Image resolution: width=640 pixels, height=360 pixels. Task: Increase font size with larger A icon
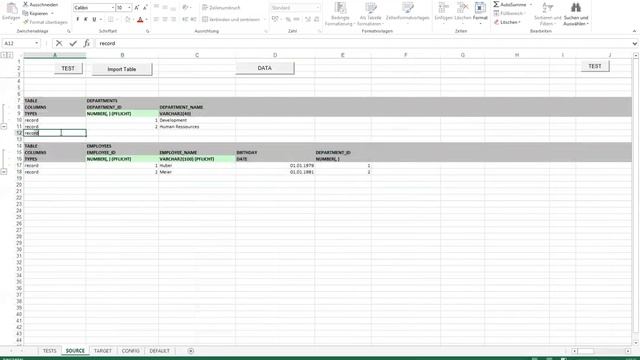(137, 8)
